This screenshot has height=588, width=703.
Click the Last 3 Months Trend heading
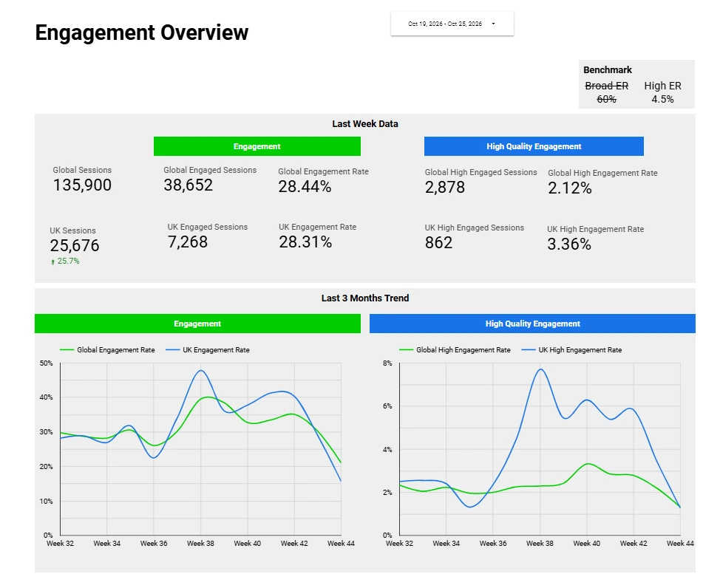365,298
